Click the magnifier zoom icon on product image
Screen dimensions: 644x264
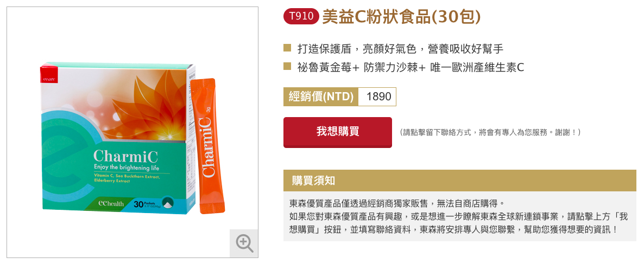tap(244, 243)
